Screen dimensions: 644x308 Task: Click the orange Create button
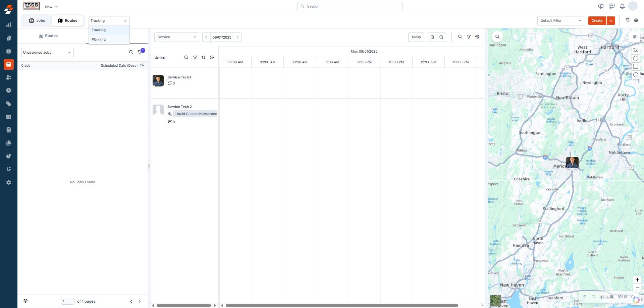(x=597, y=21)
